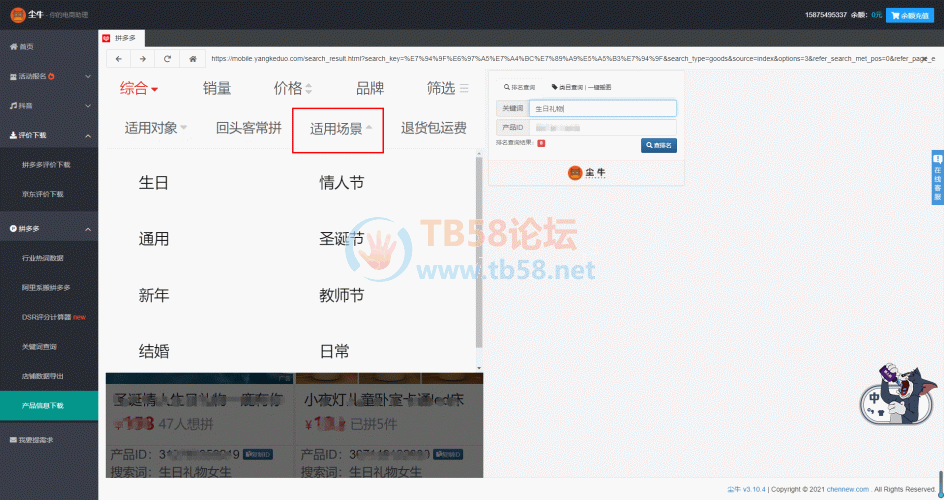Open 阿里系搬拼多多 in sidebar
The image size is (944, 500).
tap(48, 288)
